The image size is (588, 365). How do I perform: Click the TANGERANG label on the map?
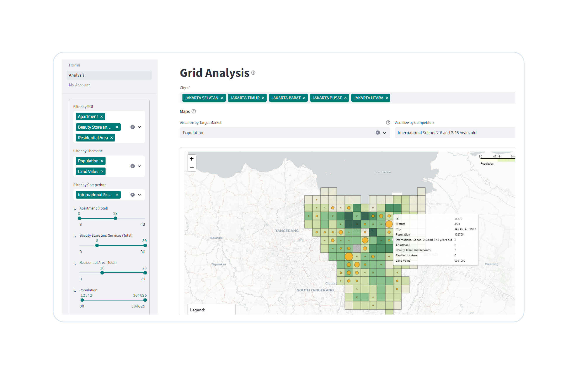287,231
